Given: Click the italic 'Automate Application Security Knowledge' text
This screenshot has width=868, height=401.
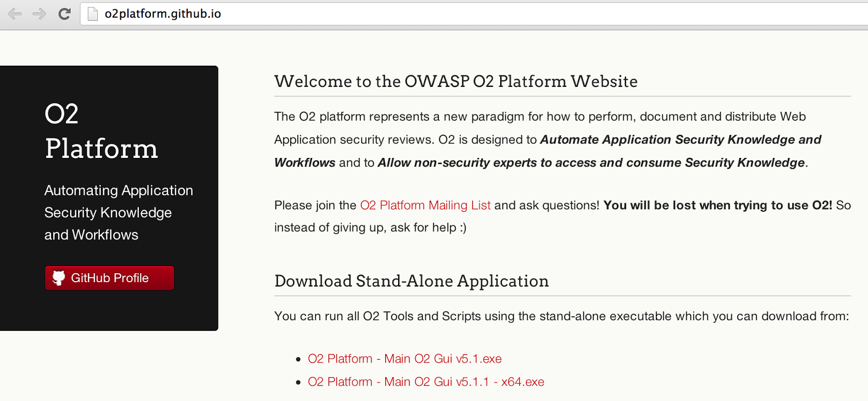Looking at the screenshot, I should (680, 139).
